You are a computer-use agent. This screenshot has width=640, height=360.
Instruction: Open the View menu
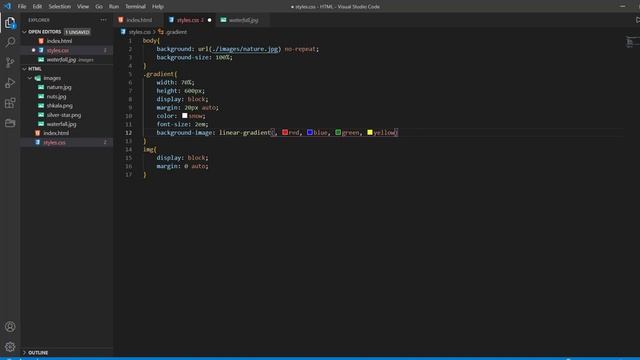click(83, 7)
